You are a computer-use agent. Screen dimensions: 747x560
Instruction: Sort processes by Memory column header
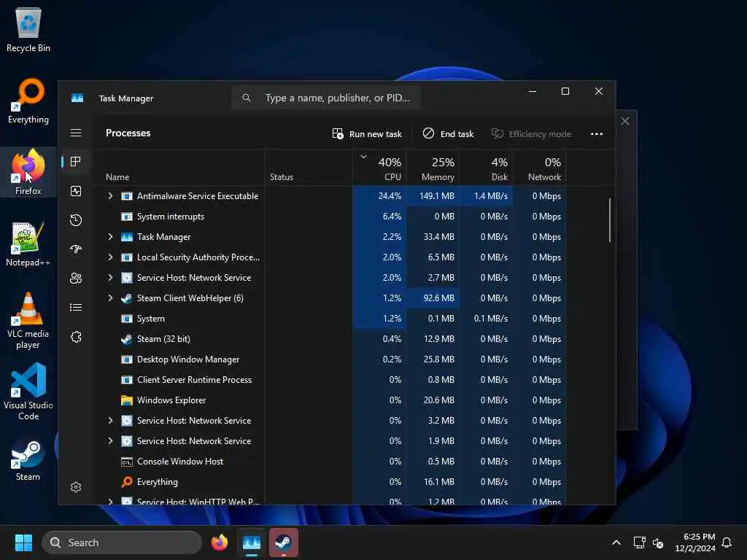click(x=433, y=168)
